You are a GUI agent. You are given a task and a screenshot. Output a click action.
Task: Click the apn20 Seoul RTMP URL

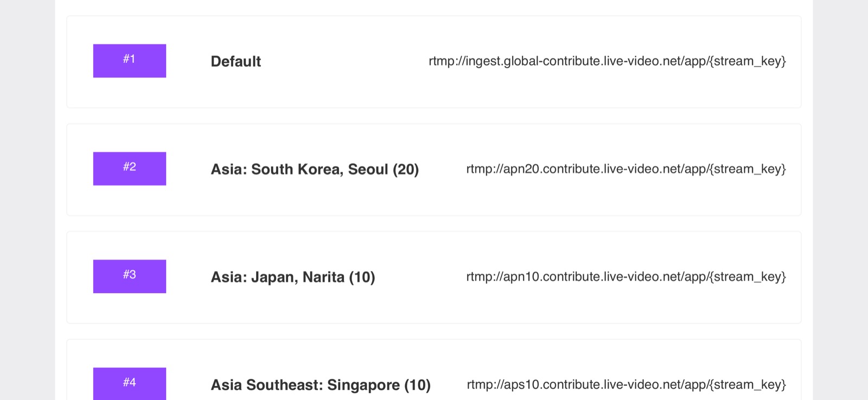[x=626, y=169]
